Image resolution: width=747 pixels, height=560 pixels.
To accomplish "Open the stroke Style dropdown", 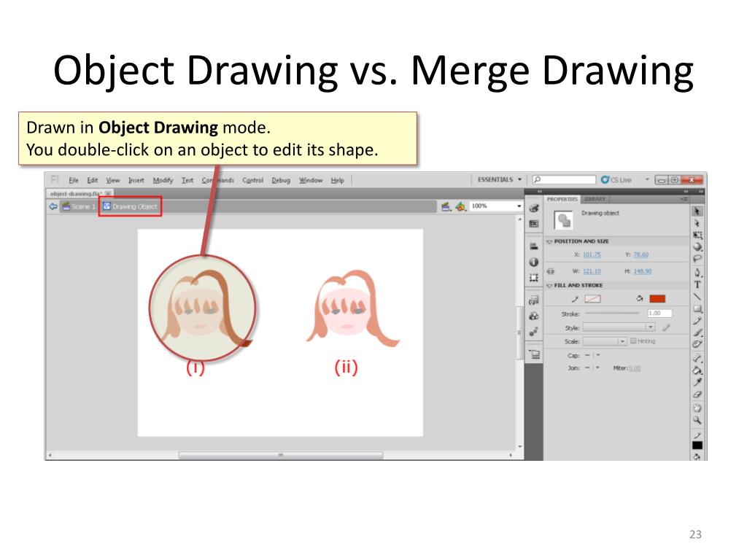I will (x=619, y=327).
